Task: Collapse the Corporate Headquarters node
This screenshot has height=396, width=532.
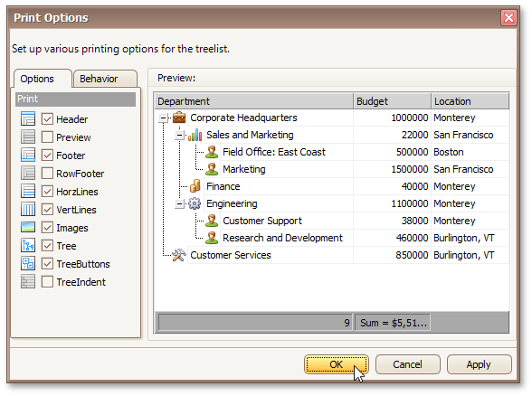Action: pos(164,118)
